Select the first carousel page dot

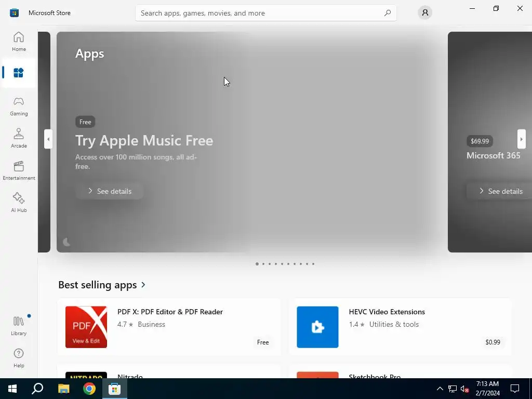click(257, 264)
